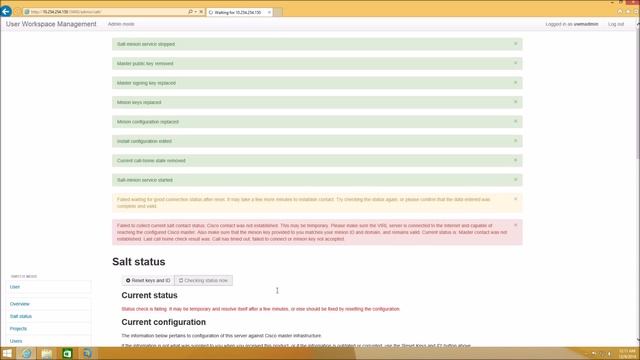Open Salt status in the sidebar
The width and height of the screenshot is (640, 360).
pyautogui.click(x=21, y=316)
